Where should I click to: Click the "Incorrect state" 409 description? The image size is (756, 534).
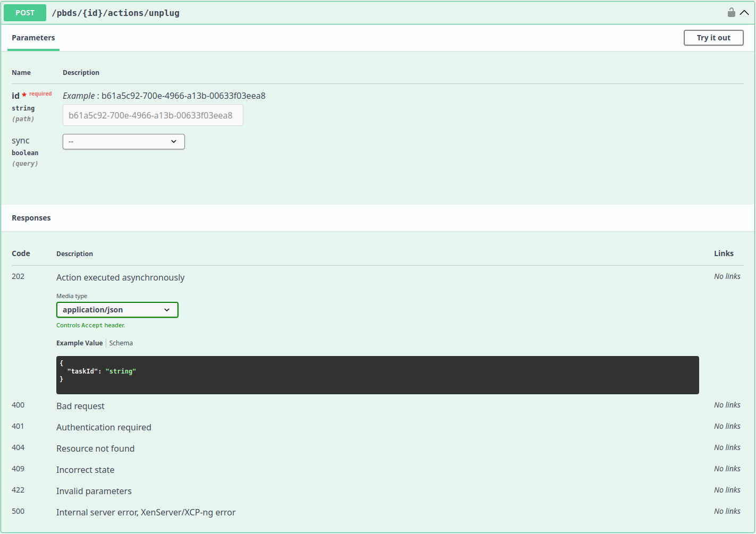(85, 470)
